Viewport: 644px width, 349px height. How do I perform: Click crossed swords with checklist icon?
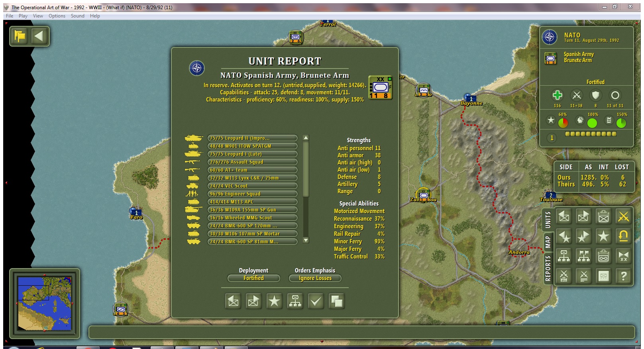[x=564, y=276]
